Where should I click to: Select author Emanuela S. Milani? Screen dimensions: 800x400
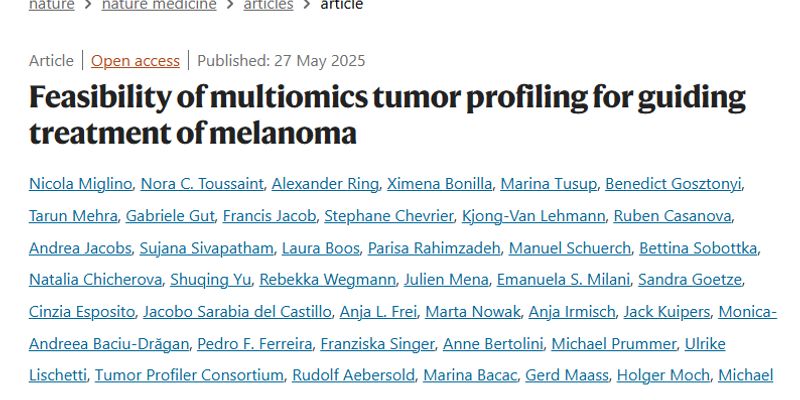[563, 280]
